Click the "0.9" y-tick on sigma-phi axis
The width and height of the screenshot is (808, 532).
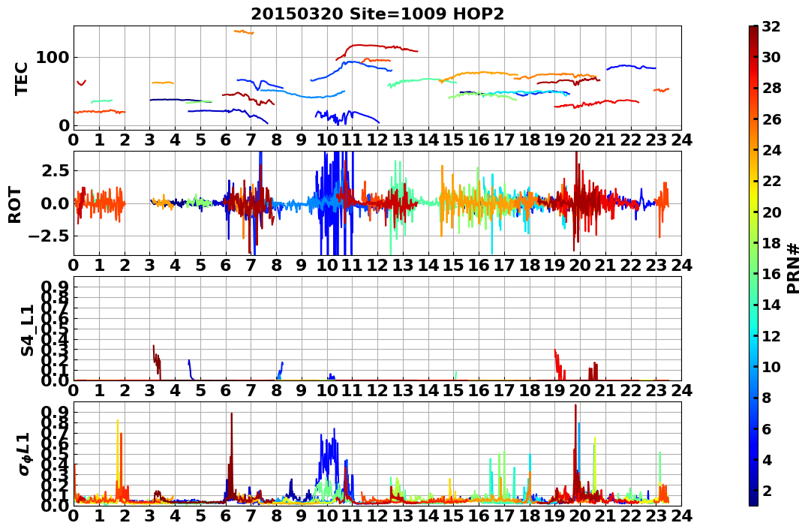[56, 412]
